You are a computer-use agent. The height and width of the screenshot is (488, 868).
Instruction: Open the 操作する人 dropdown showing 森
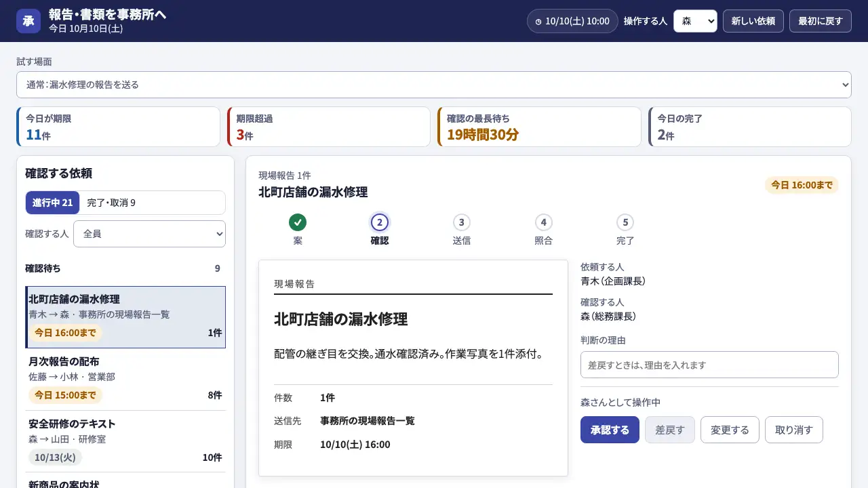click(695, 21)
